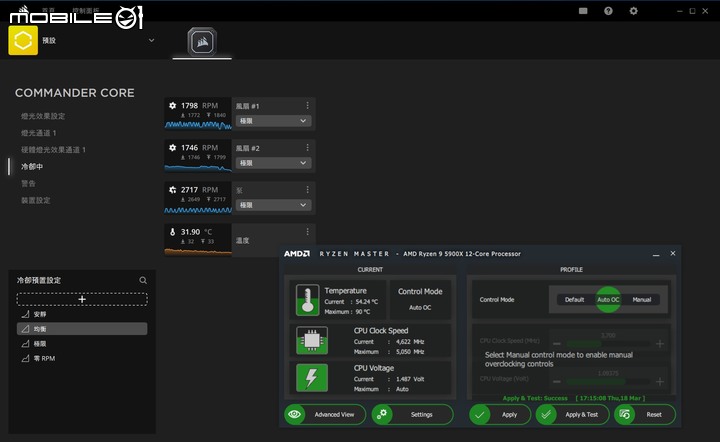Click the CPU Clock Speed slider bar
The height and width of the screenshot is (442, 720).
pos(608,344)
